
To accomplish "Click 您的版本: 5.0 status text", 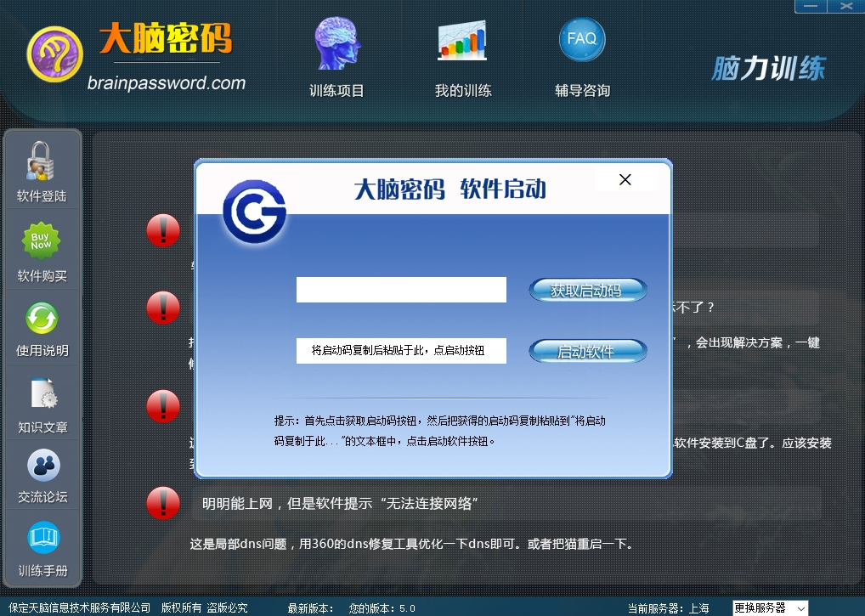I will (x=382, y=608).
